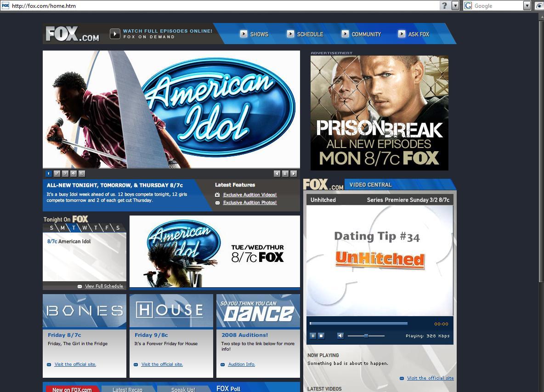This screenshot has width=544, height=392.
Task: Click the arrow icon beside Community
Action: click(345, 34)
